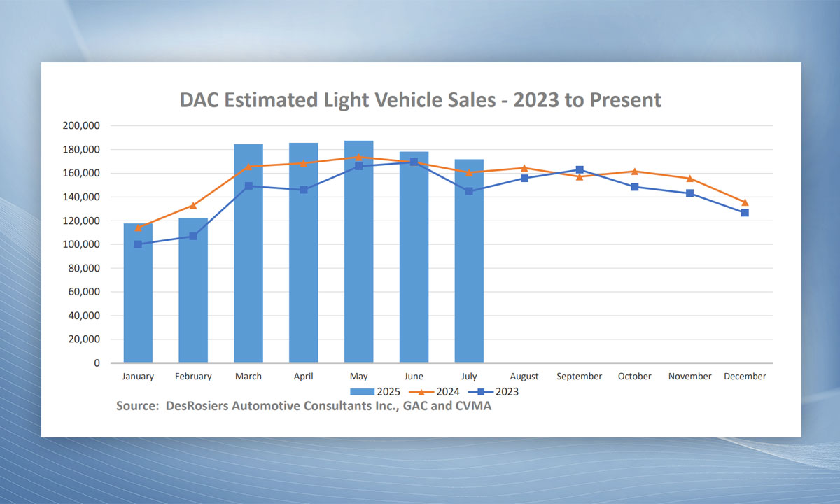This screenshot has width=840, height=504.
Task: Click the blue square marker for October 2023
Action: (x=635, y=187)
